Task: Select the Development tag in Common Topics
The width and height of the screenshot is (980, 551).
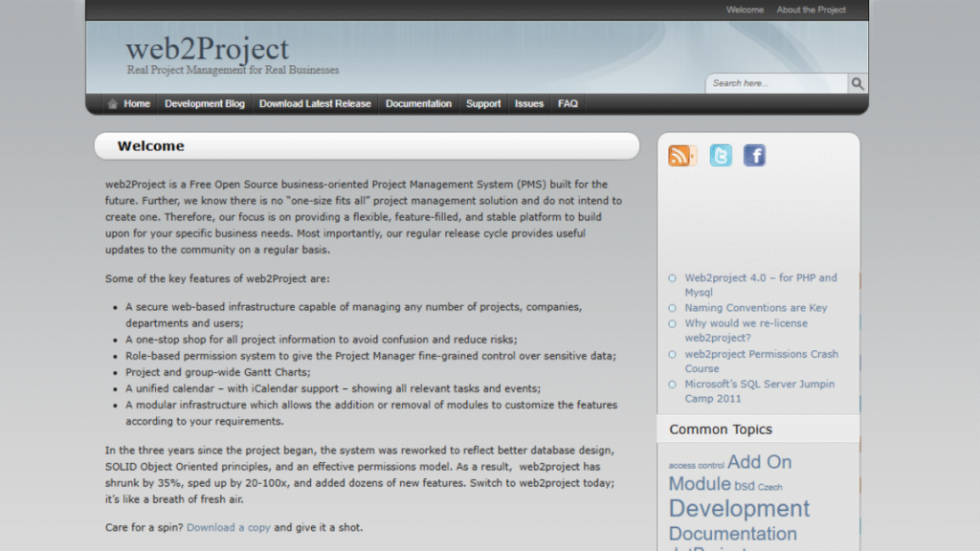Action: (x=739, y=508)
